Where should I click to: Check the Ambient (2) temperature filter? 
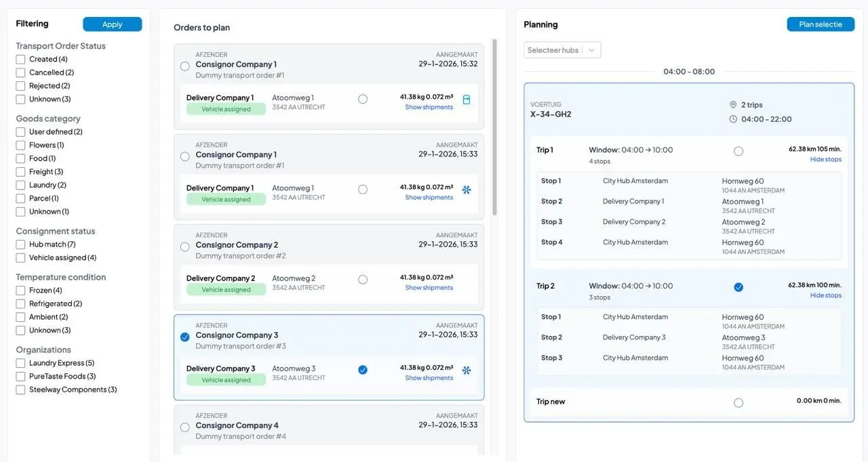tap(20, 317)
